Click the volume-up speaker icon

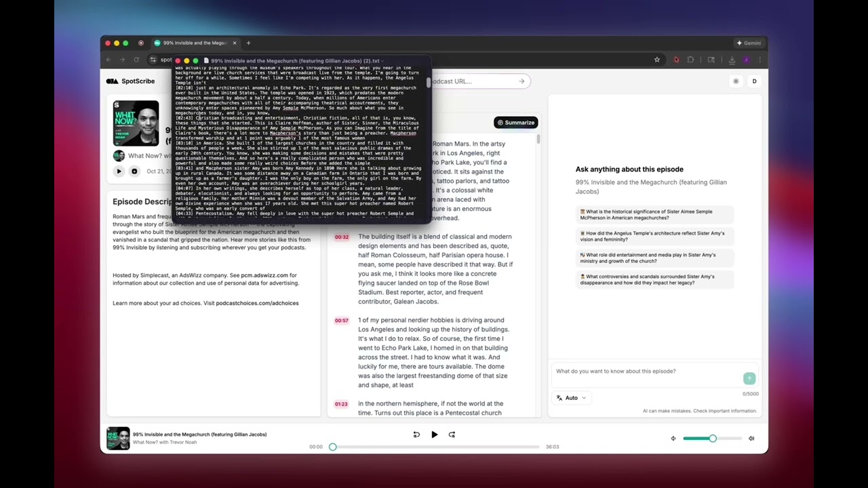pyautogui.click(x=751, y=439)
